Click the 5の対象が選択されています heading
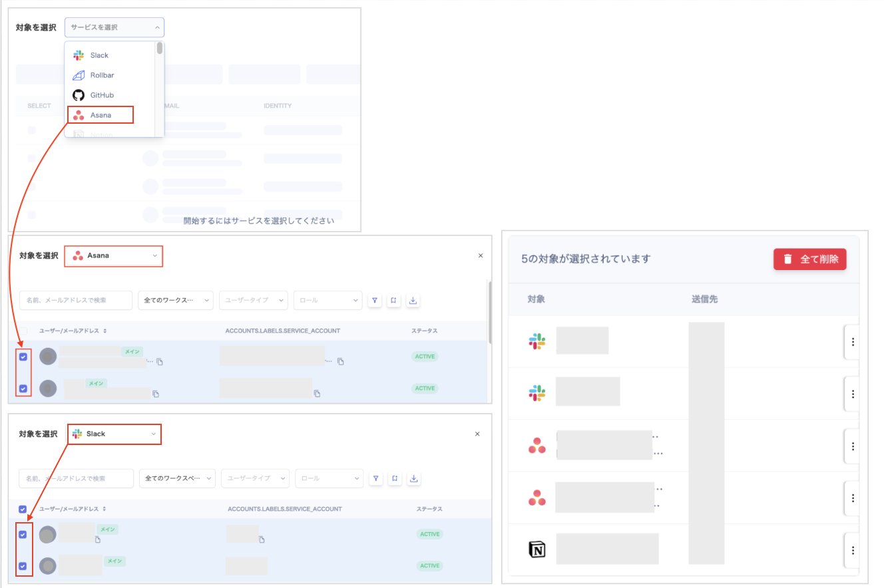The image size is (884, 588). coord(586,259)
